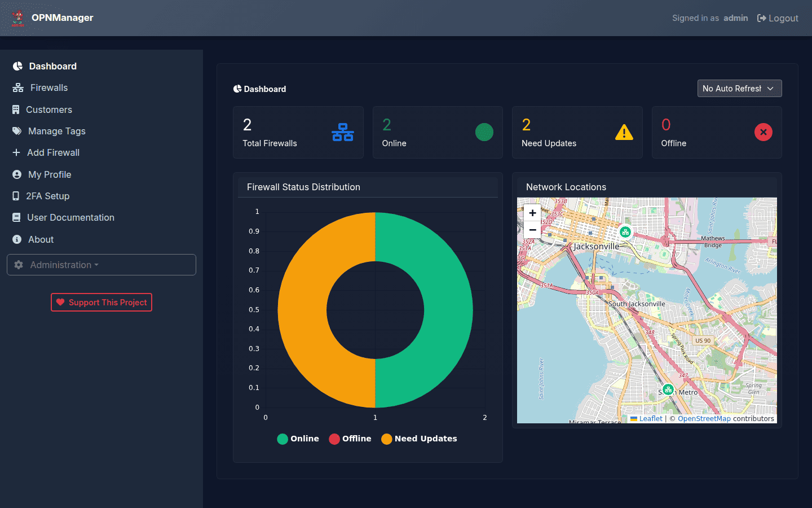The image size is (812, 508).
Task: Click the 2FA Setup phone icon
Action: (x=16, y=196)
